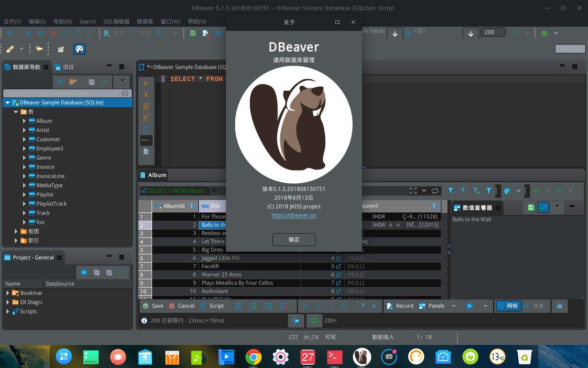The height and width of the screenshot is (368, 588).
Task: Switch to grid (网格) view mode
Action: [x=507, y=306]
